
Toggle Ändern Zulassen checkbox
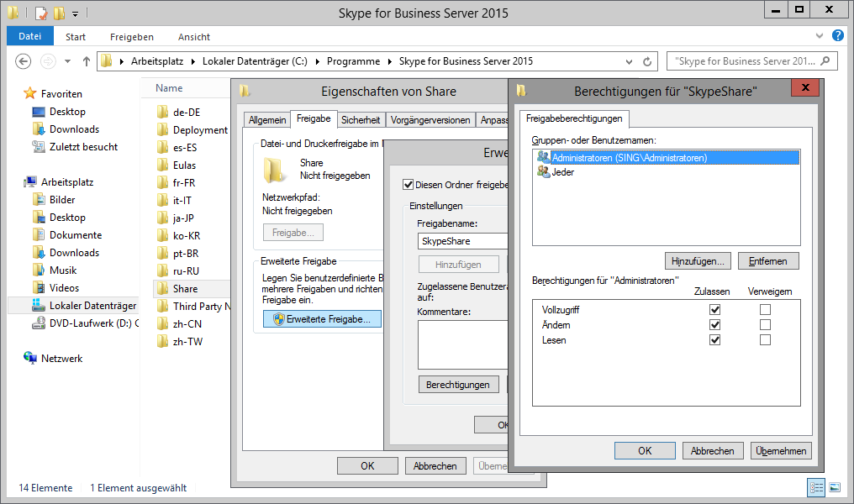pyautogui.click(x=715, y=325)
